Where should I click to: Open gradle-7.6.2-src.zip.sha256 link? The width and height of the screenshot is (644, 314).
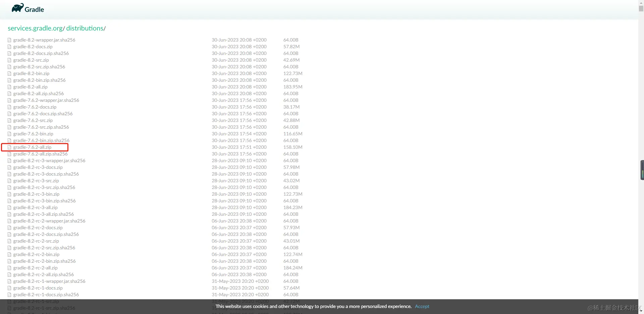tap(41, 127)
